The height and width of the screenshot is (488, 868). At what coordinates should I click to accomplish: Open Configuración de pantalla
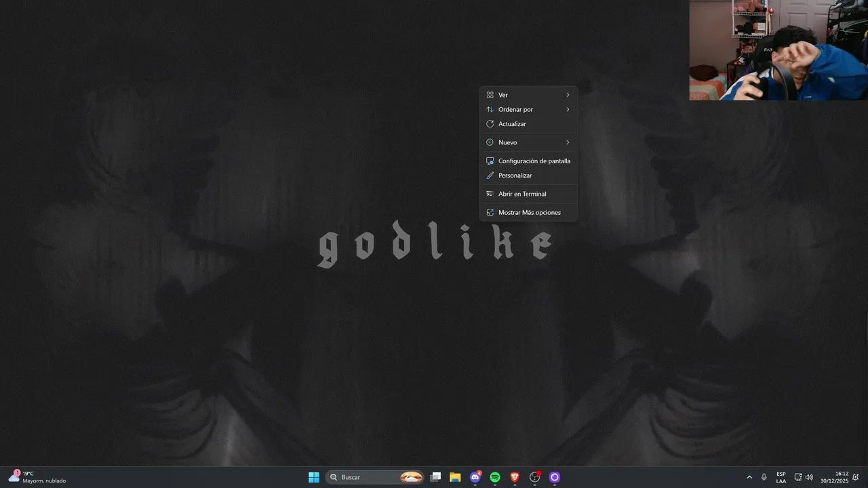tap(528, 161)
